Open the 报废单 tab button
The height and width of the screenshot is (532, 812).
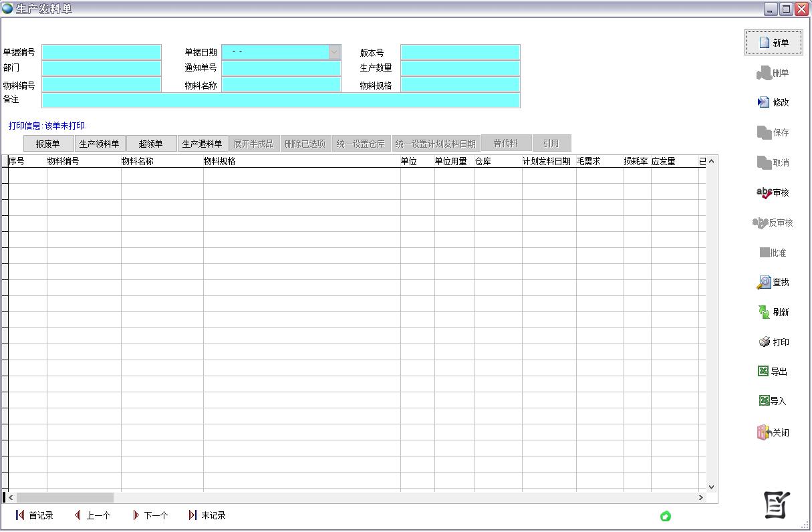point(48,144)
